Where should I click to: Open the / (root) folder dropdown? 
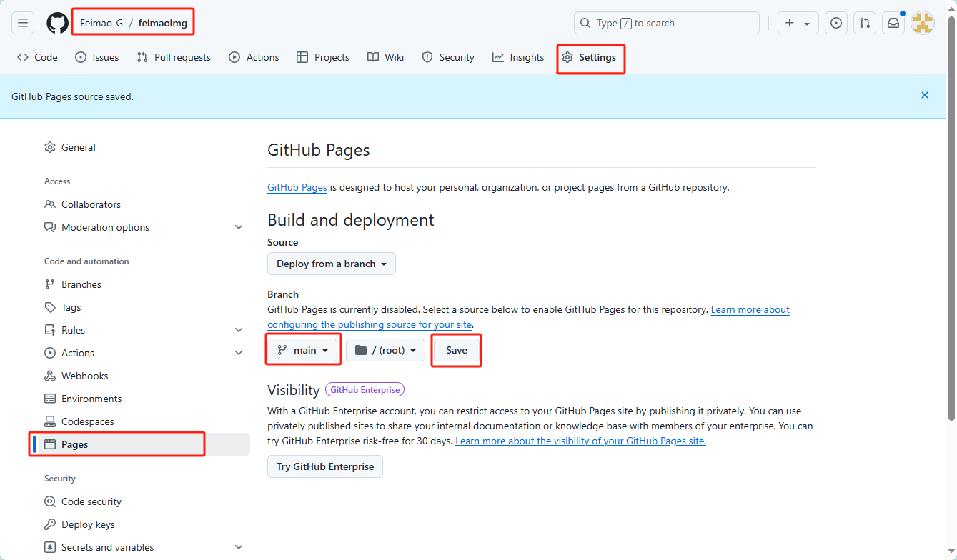pyautogui.click(x=385, y=350)
